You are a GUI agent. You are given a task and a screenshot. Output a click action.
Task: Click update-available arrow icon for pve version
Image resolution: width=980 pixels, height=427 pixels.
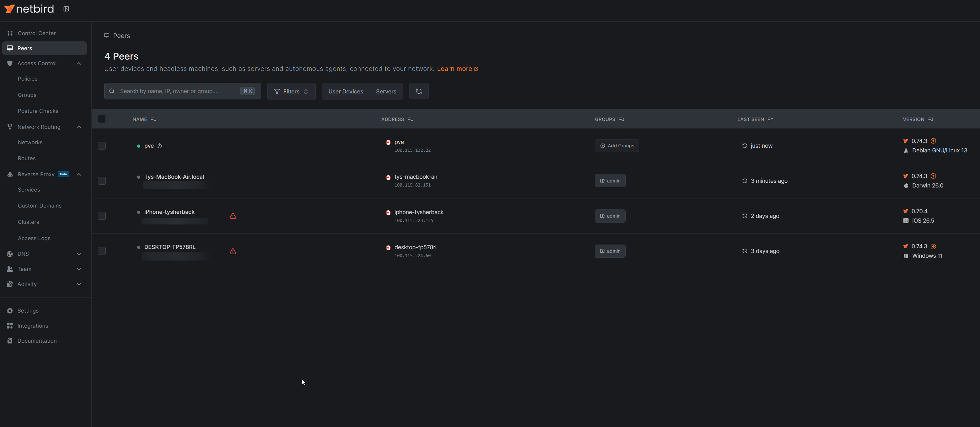(x=933, y=141)
